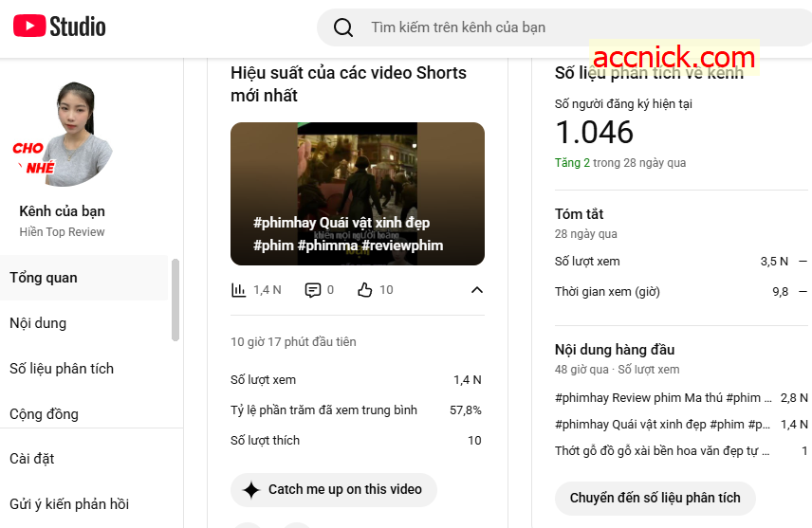This screenshot has width=812, height=528.
Task: Click the sidebar vertical scrollbar
Action: pos(175,300)
